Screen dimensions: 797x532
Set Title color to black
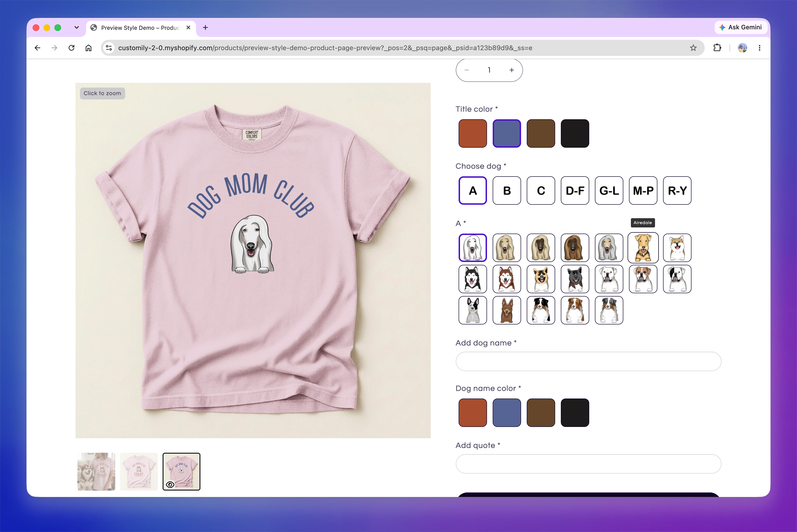(x=575, y=133)
